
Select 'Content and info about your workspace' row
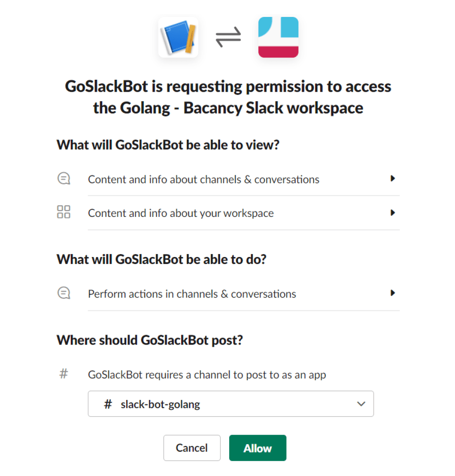pyautogui.click(x=228, y=213)
